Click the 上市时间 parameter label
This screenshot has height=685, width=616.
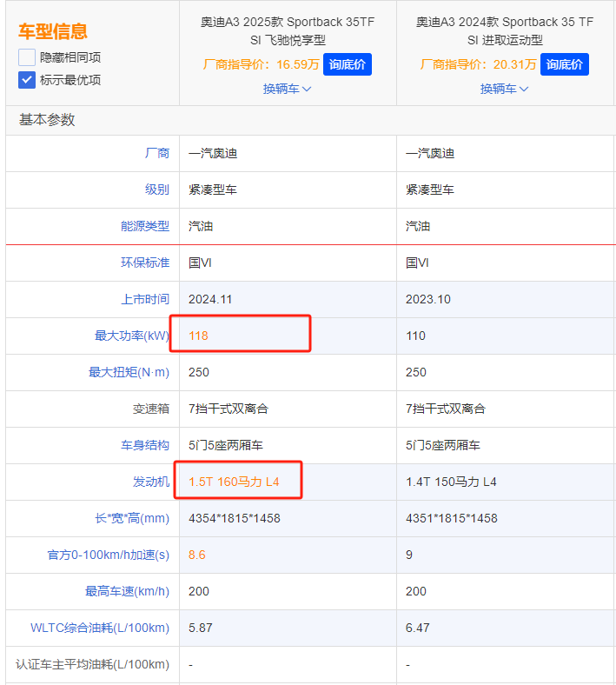145,299
